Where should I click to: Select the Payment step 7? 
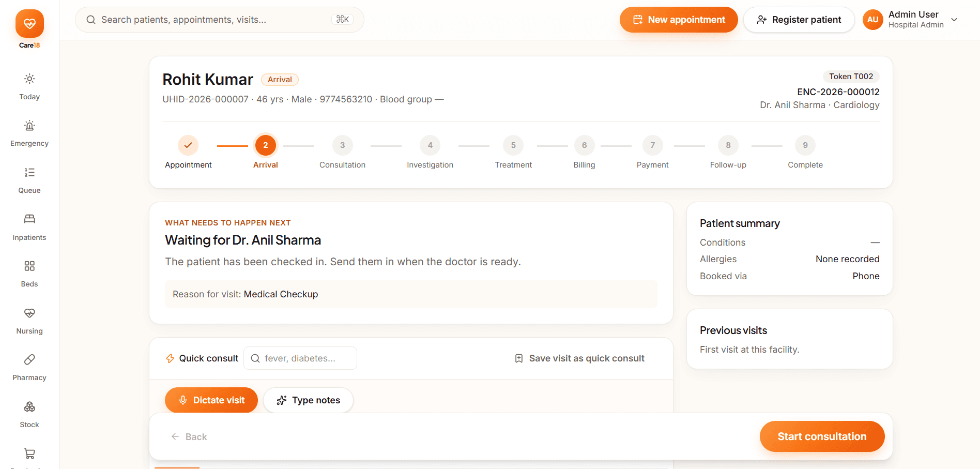pos(652,145)
